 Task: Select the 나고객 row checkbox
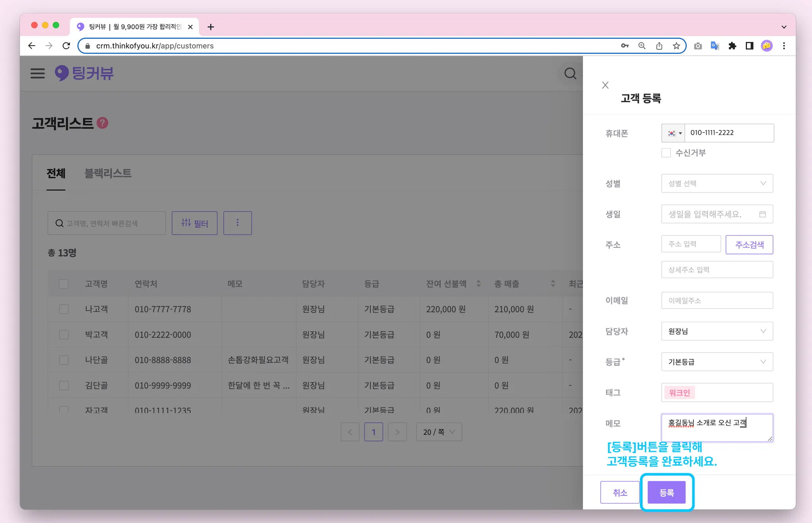(x=64, y=309)
